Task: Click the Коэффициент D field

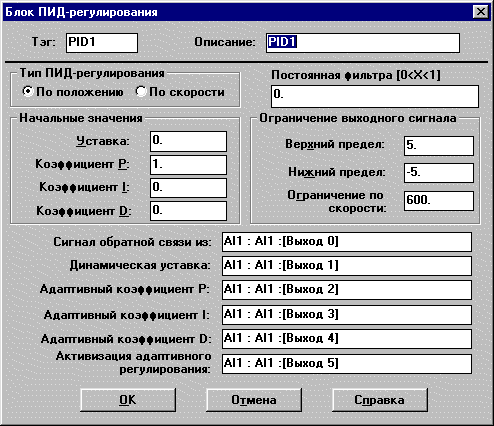Action: click(188, 211)
